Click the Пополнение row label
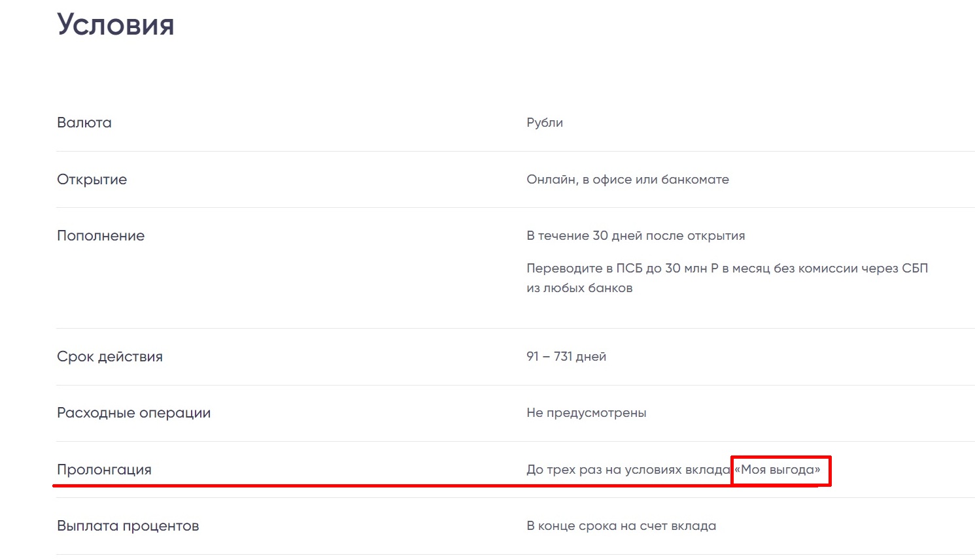Viewport: 975px width, 560px height. [101, 236]
